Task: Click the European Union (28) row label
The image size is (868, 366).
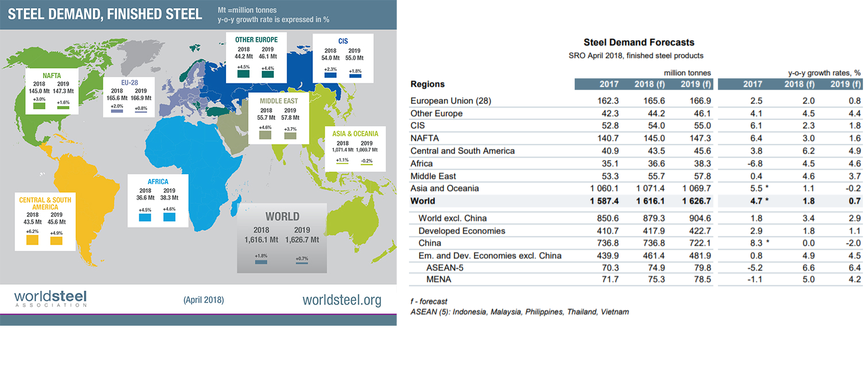Action: tap(450, 101)
